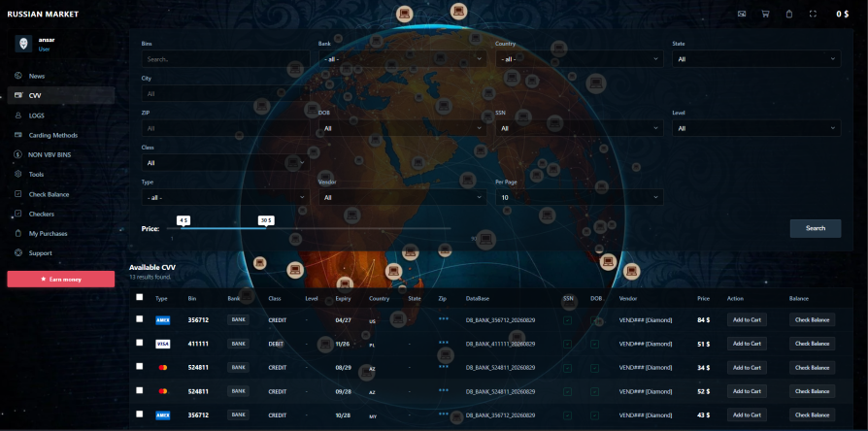Click the masked user avatar for ansar

23,44
